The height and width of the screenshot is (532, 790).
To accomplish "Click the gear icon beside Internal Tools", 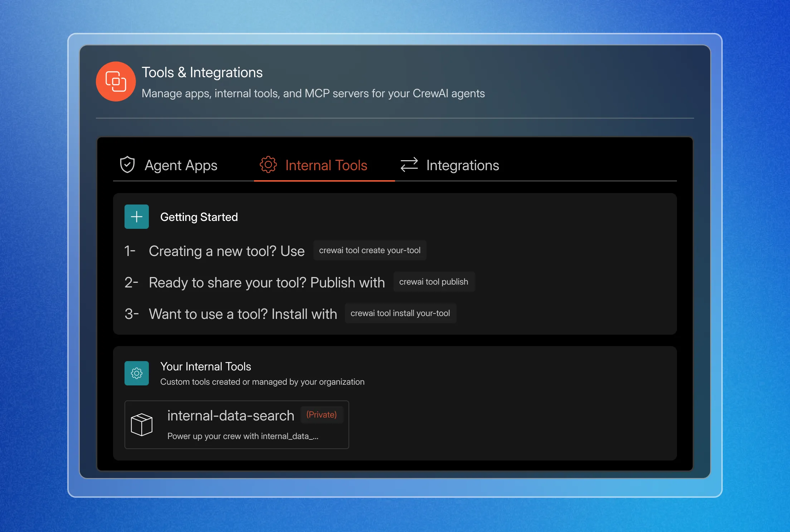I will pyautogui.click(x=268, y=165).
